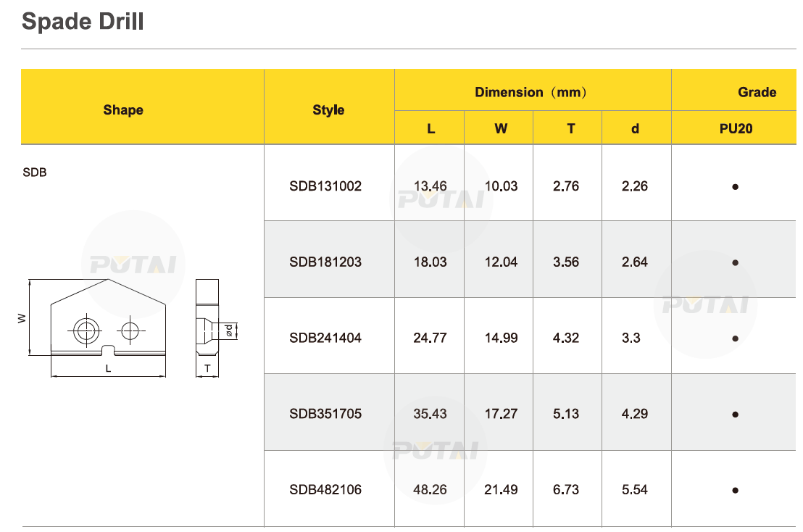Click the spade drill front-view diagram
Viewport: 803px width, 532px height.
click(x=108, y=320)
